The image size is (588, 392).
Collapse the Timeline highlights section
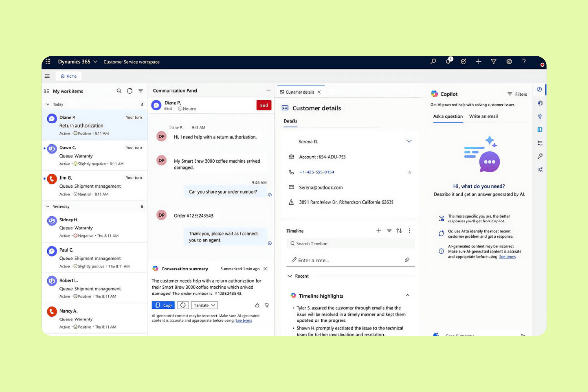407,296
